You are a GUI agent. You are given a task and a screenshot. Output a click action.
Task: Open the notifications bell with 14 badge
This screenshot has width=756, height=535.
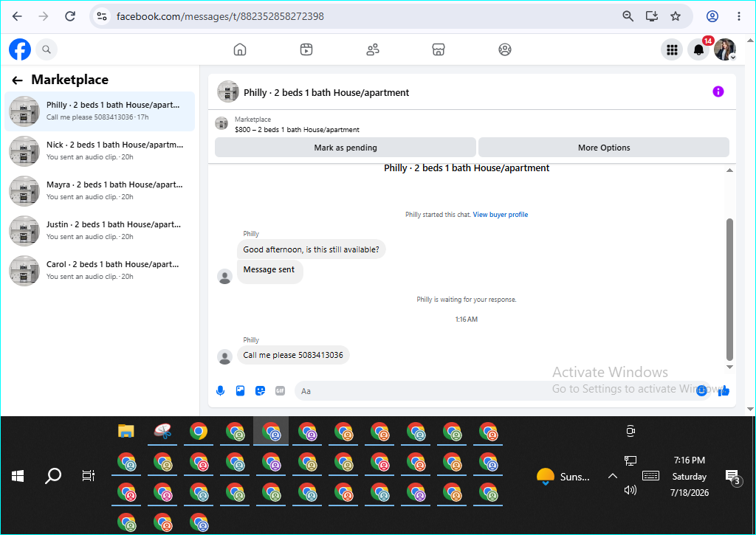pyautogui.click(x=698, y=49)
